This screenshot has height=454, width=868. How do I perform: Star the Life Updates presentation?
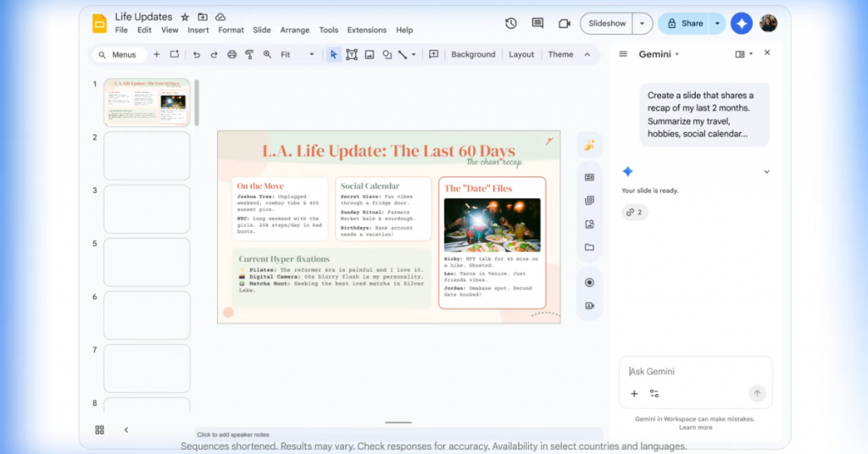(185, 17)
